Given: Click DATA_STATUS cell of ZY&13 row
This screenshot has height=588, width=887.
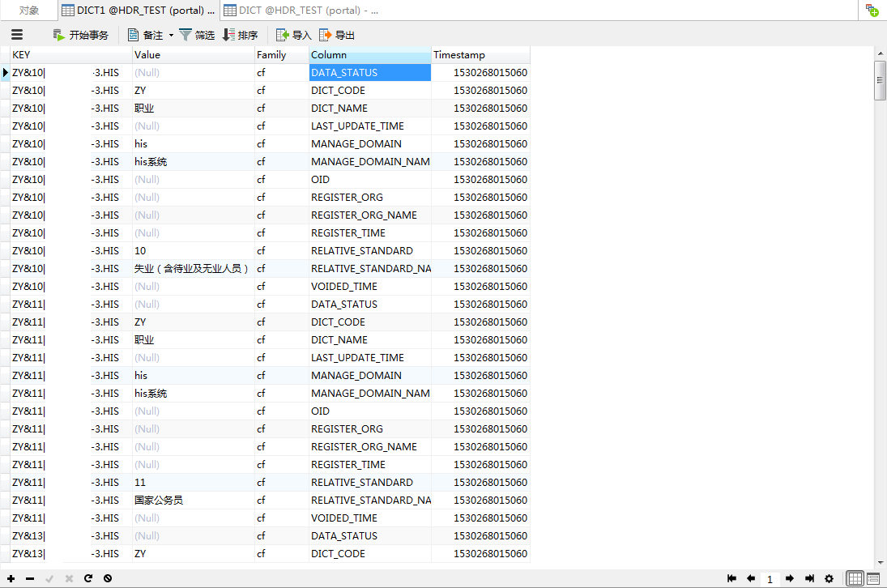Looking at the screenshot, I should (x=370, y=536).
